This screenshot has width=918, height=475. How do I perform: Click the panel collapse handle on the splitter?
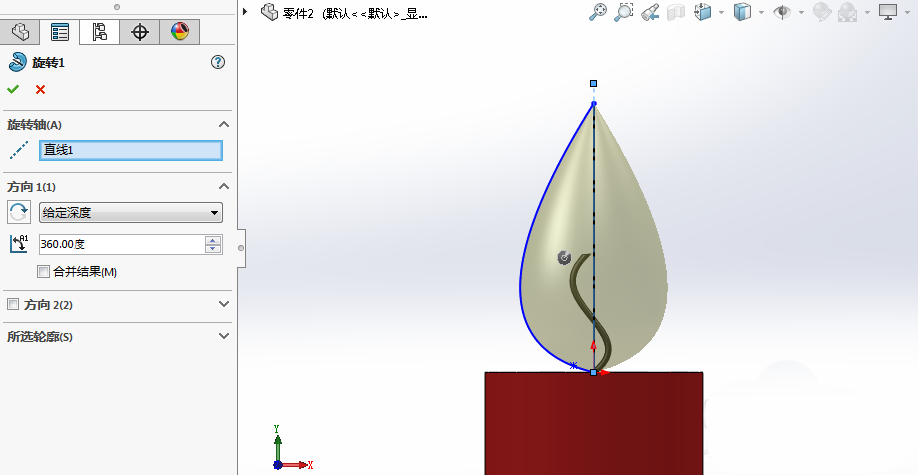click(241, 248)
